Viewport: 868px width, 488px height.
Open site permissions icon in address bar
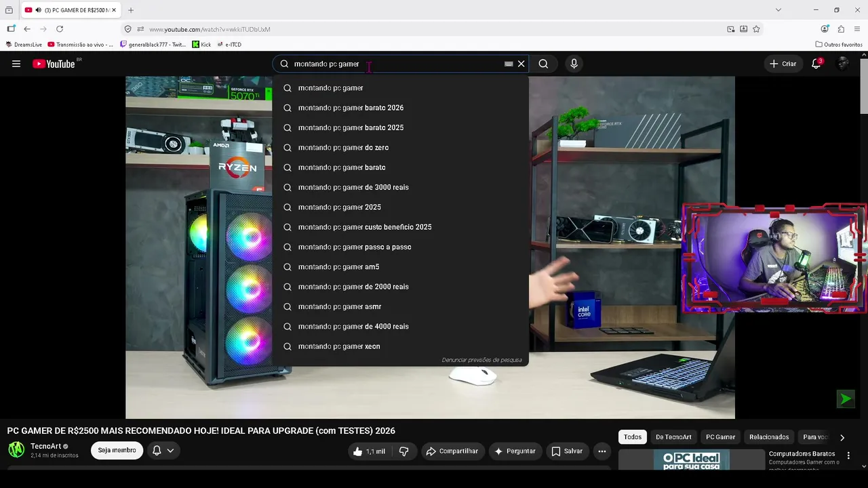click(x=140, y=29)
